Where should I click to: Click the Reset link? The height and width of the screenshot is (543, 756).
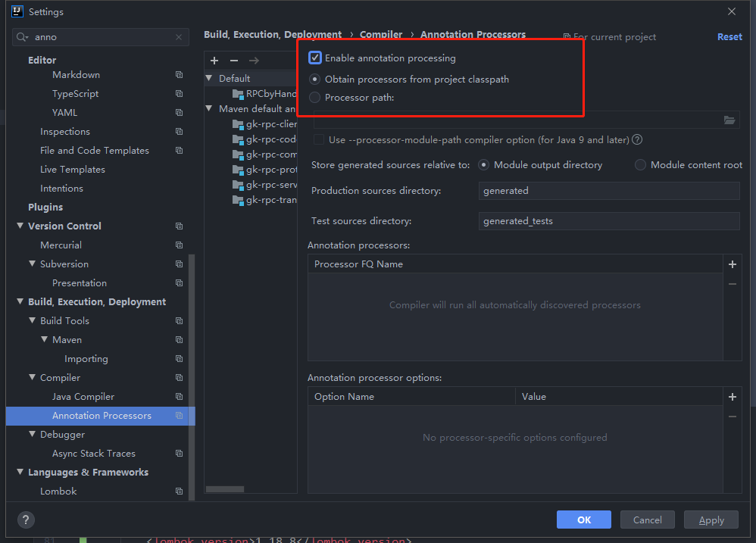pyautogui.click(x=729, y=37)
